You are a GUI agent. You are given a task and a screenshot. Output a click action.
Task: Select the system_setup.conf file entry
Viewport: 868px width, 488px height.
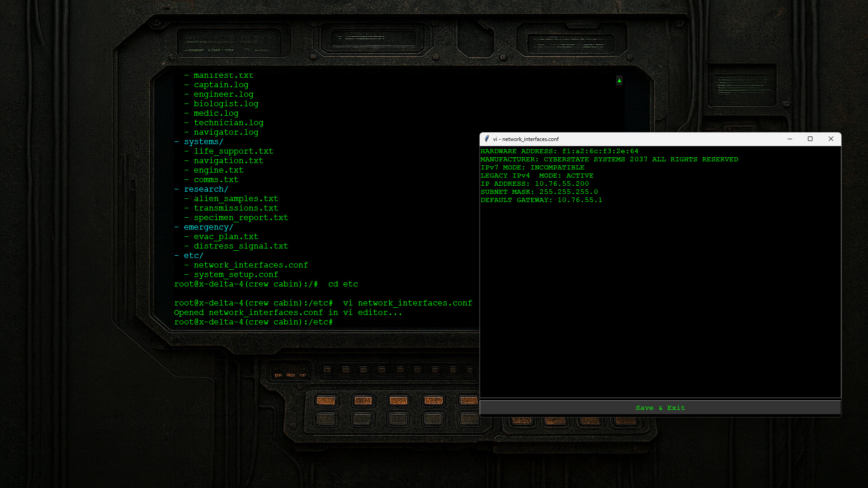[236, 274]
